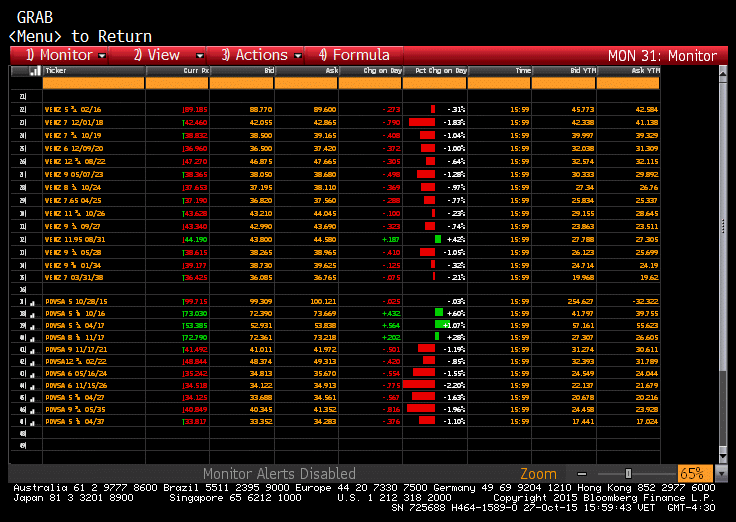Click ask YTM value -32.322
Viewport: 736px width, 522px height.
644,301
